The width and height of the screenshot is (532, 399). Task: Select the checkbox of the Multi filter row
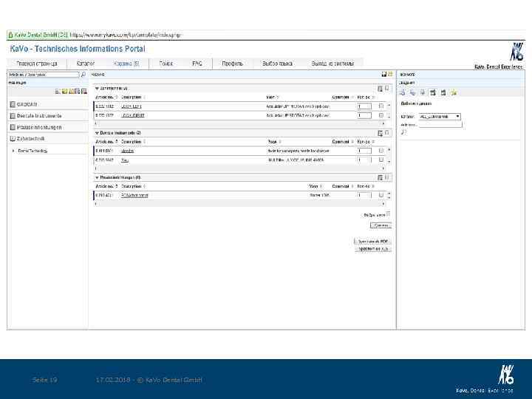[x=381, y=160]
